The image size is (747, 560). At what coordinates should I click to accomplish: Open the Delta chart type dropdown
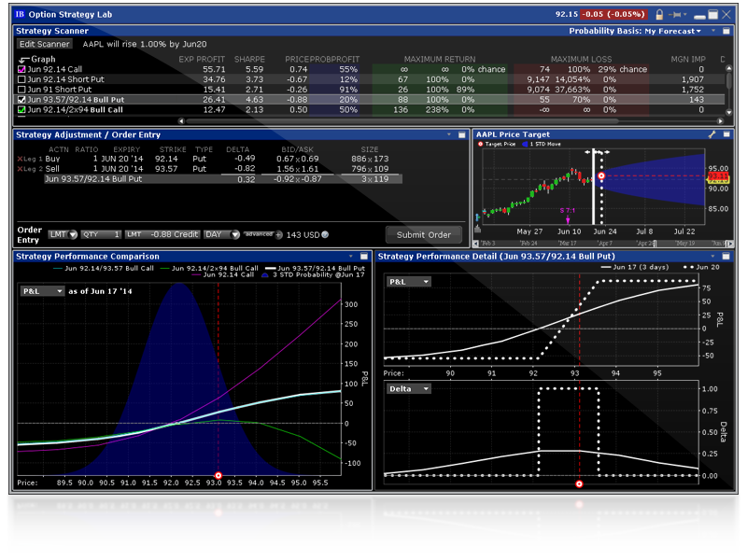click(409, 389)
